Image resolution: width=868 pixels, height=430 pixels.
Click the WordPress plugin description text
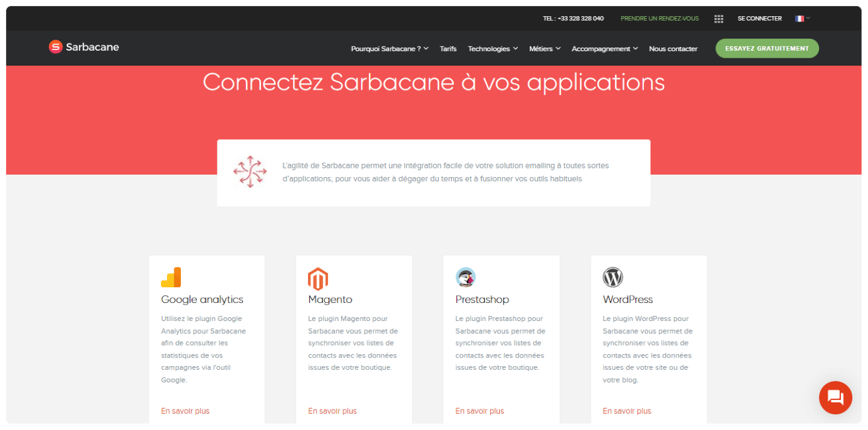[x=647, y=349]
